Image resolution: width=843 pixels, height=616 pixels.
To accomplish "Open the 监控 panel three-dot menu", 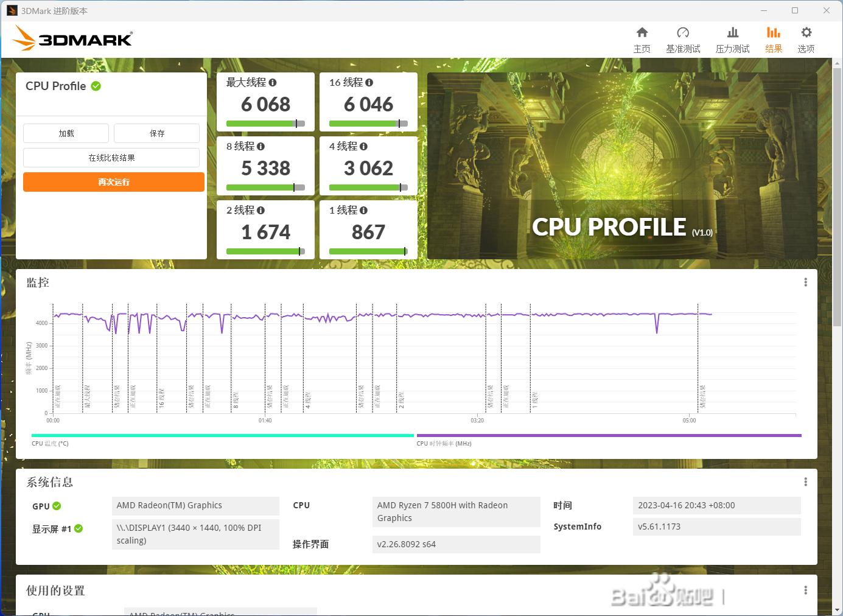I will [805, 282].
